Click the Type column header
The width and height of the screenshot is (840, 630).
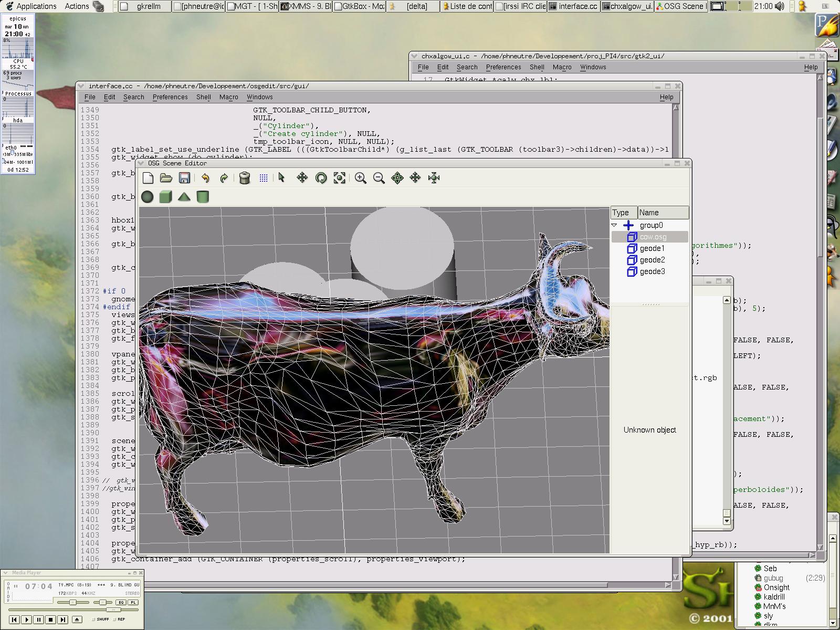[624, 213]
